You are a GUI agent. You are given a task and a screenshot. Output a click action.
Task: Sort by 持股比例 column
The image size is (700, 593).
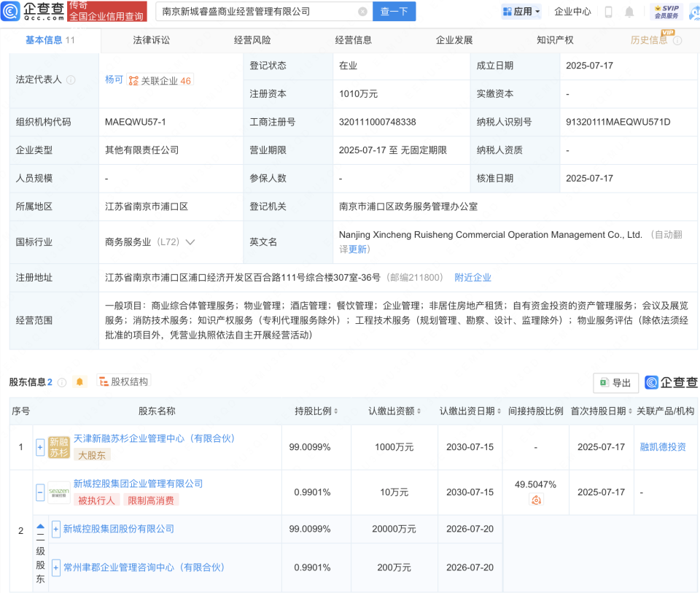(336, 411)
